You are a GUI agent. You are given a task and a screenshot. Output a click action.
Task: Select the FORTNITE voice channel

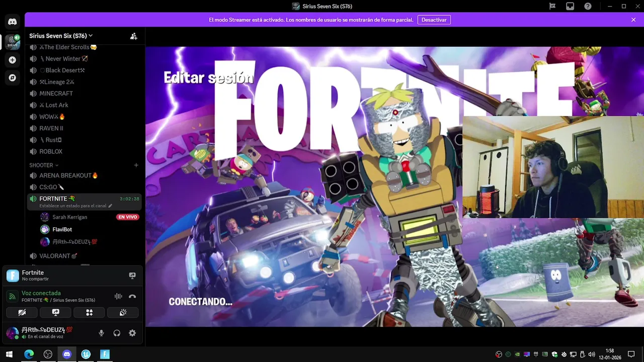pyautogui.click(x=84, y=202)
